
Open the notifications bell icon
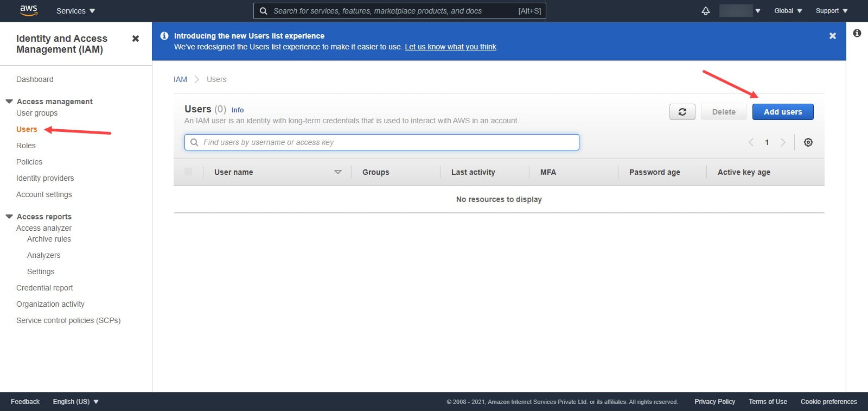click(706, 11)
